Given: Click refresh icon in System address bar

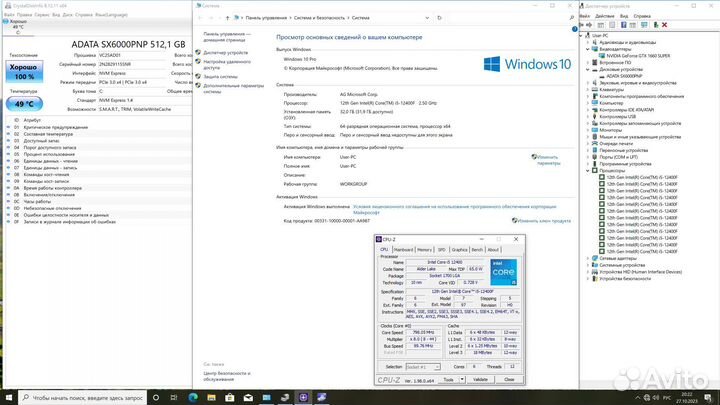Looking at the screenshot, I should (x=439, y=18).
